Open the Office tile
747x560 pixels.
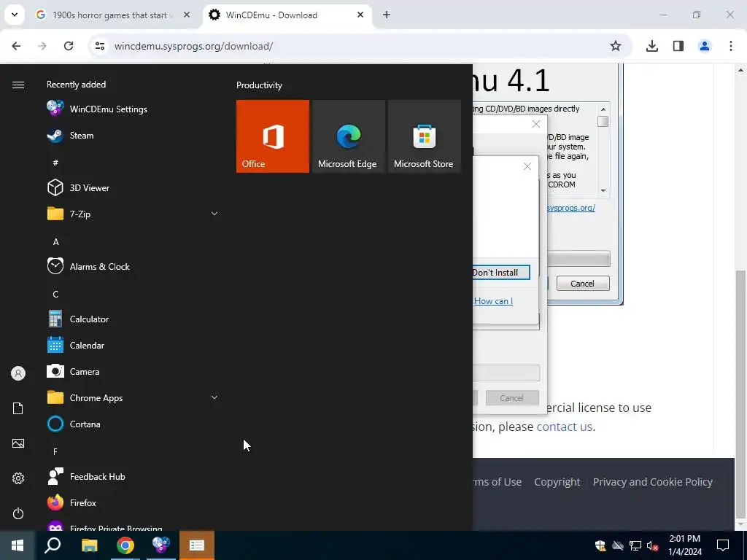click(273, 136)
